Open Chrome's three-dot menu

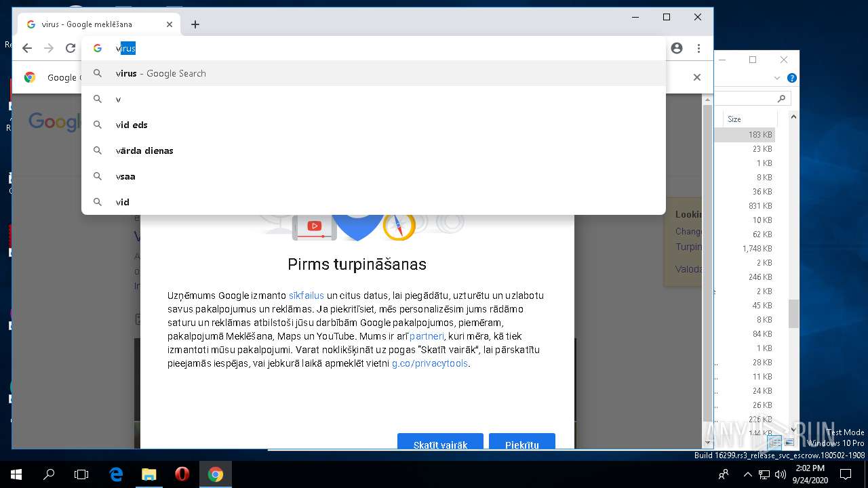click(x=698, y=48)
